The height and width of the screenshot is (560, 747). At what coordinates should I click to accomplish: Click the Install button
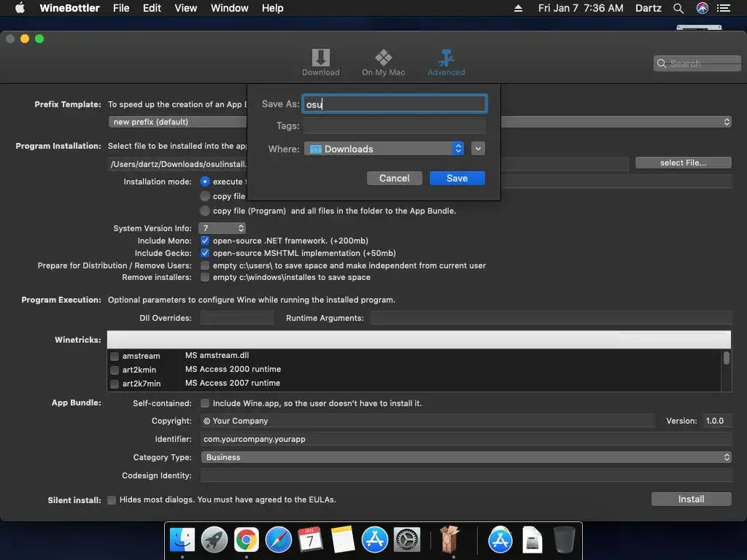pos(692,499)
